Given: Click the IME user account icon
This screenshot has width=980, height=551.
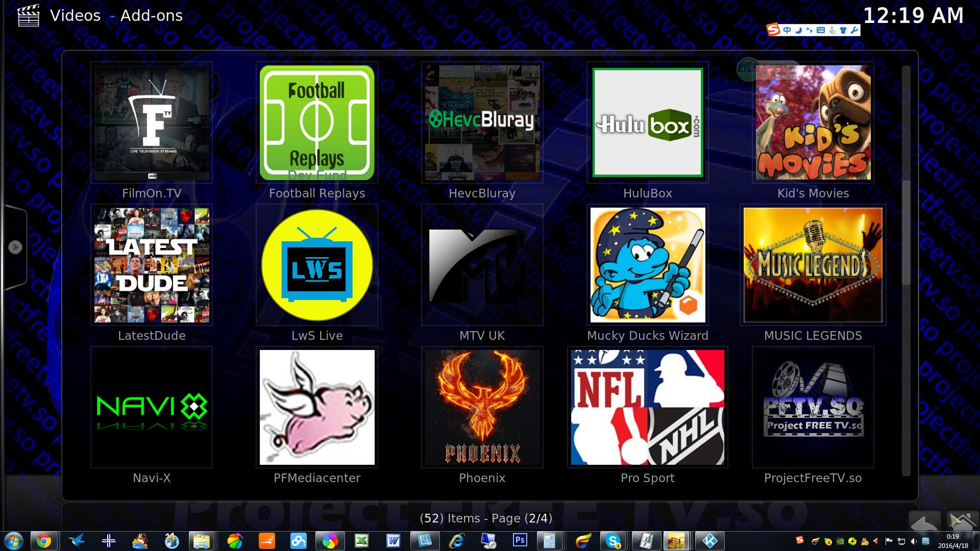Looking at the screenshot, I should coord(832,30).
